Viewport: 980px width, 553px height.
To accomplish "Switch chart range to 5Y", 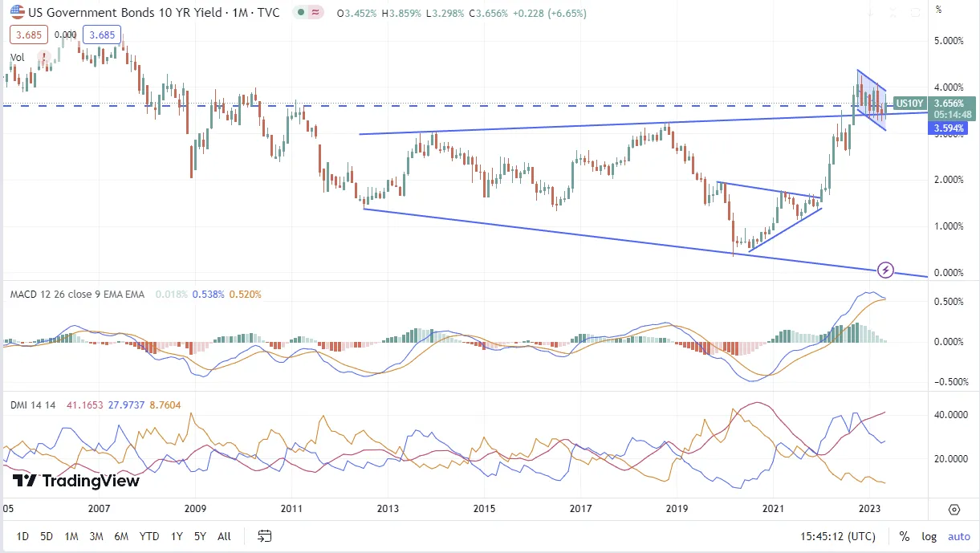I will [201, 536].
